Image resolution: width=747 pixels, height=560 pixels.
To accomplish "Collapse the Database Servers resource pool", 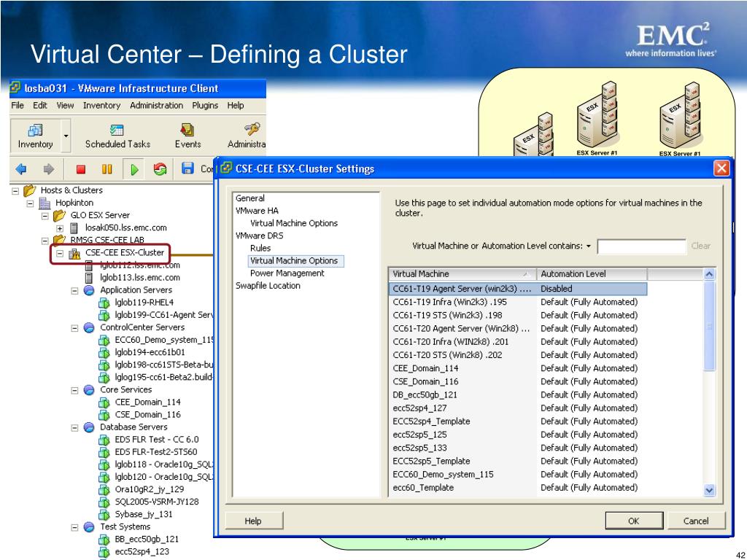I will pos(75,427).
